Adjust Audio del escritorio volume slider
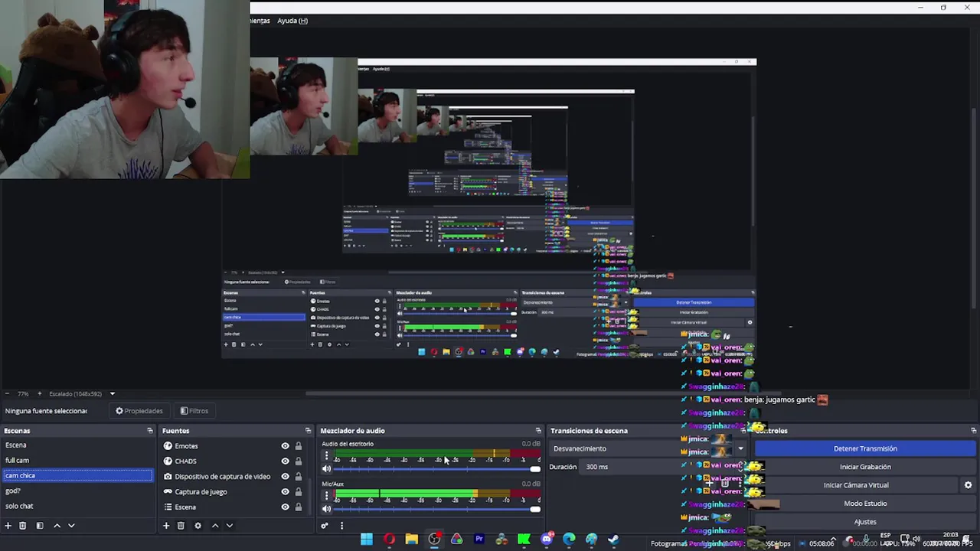Image resolution: width=980 pixels, height=551 pixels. 438,469
